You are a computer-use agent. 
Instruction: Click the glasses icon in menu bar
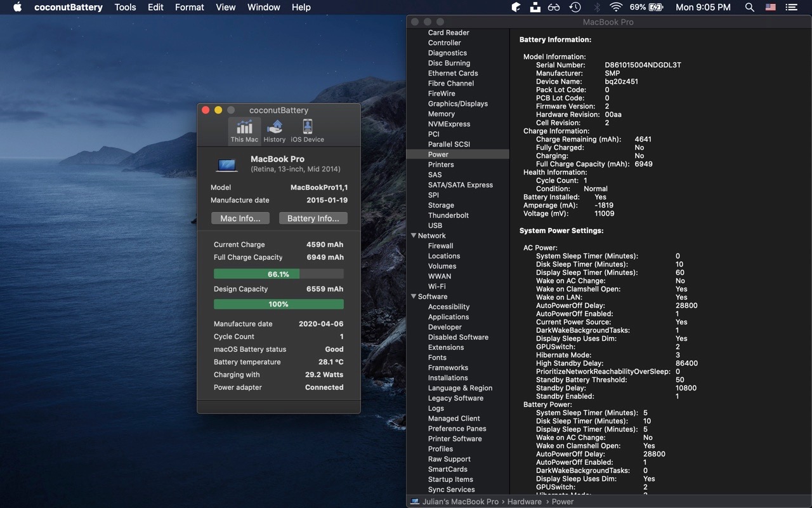554,8
